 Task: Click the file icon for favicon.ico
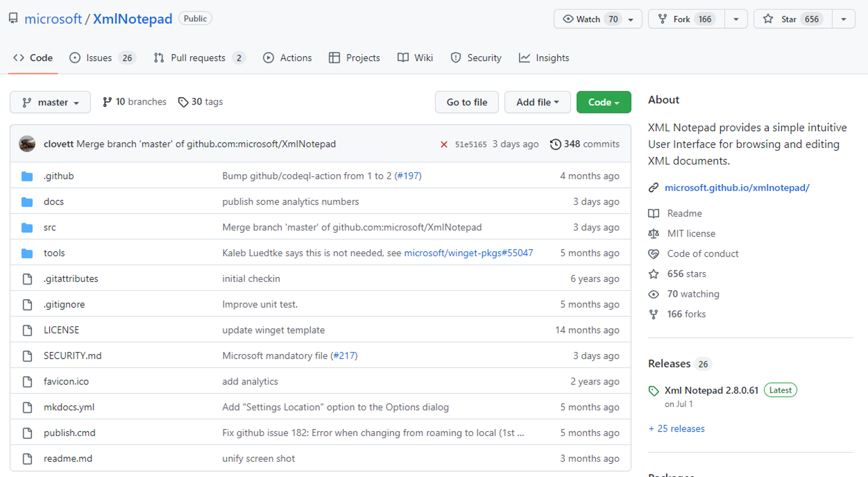(x=27, y=381)
